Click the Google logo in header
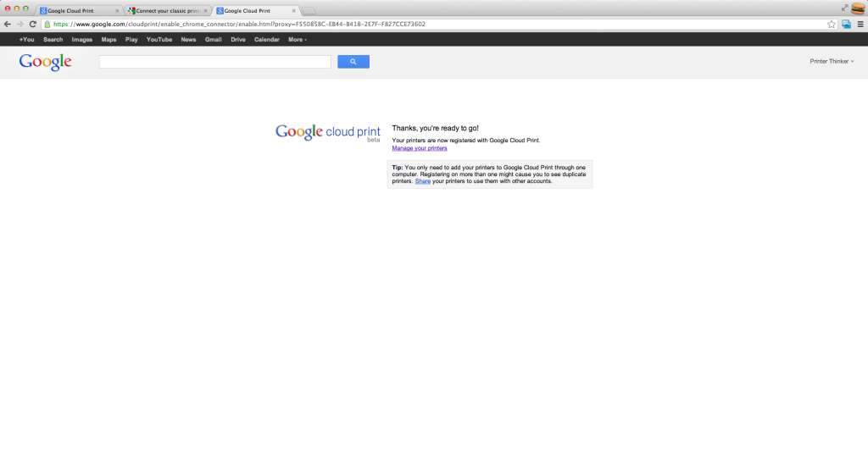The image size is (868, 476). (x=46, y=62)
